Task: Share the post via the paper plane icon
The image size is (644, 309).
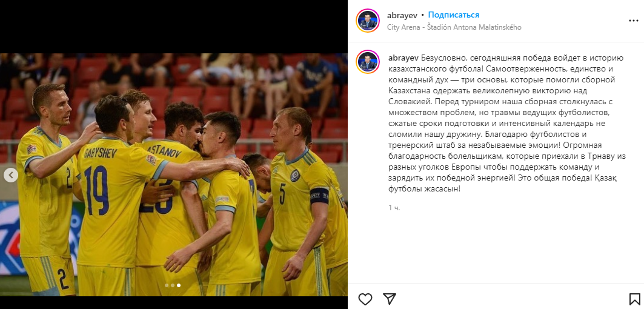Action: tap(389, 298)
